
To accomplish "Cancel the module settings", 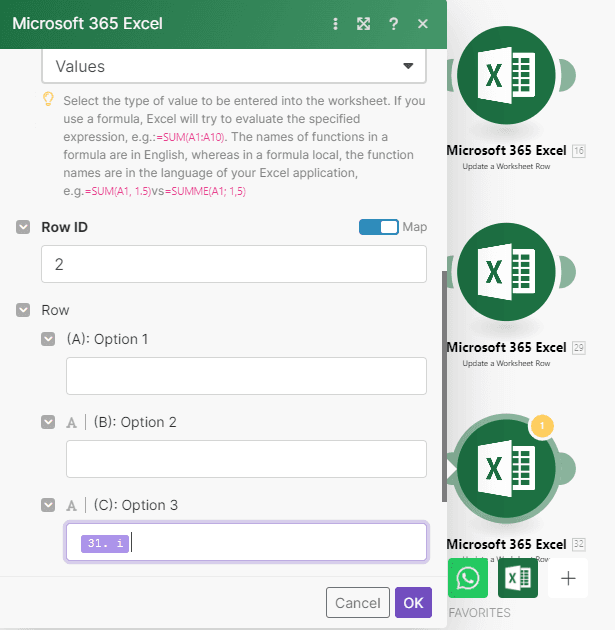I will 358,603.
